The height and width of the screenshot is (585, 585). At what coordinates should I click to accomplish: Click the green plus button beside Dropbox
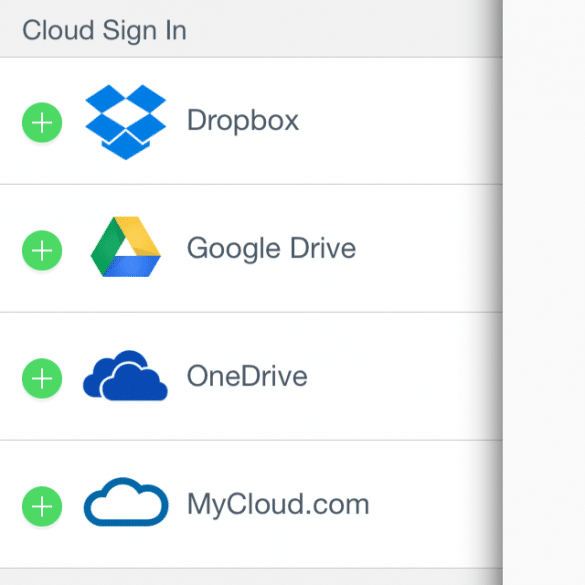coord(42,122)
